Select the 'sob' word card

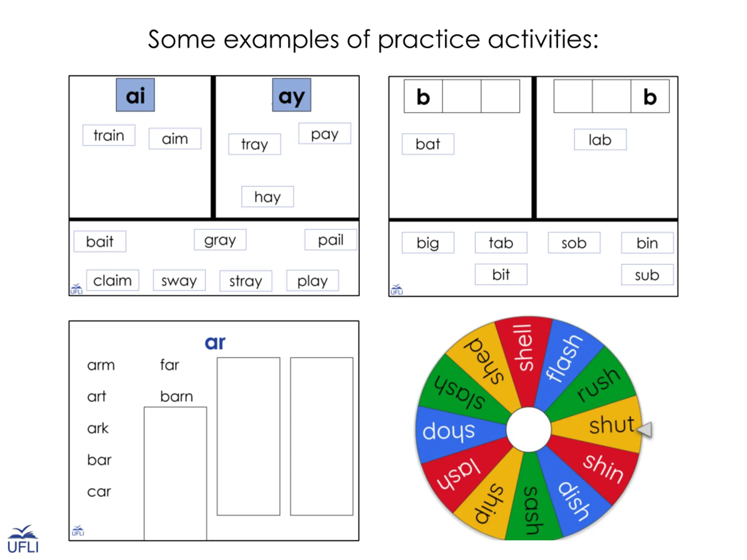point(574,243)
